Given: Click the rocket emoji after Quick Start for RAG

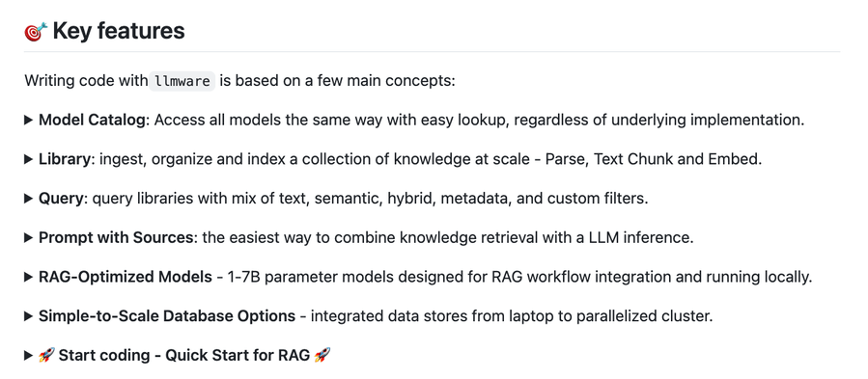Looking at the screenshot, I should tap(322, 355).
